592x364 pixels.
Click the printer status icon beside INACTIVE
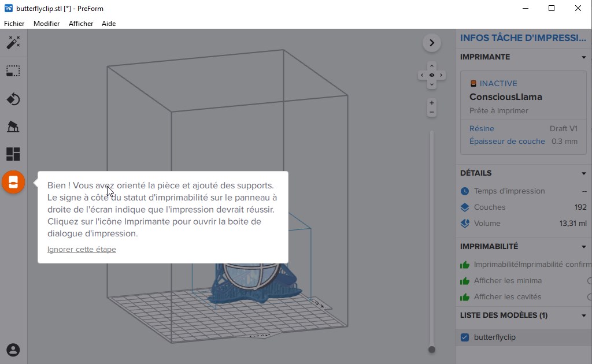pyautogui.click(x=473, y=83)
